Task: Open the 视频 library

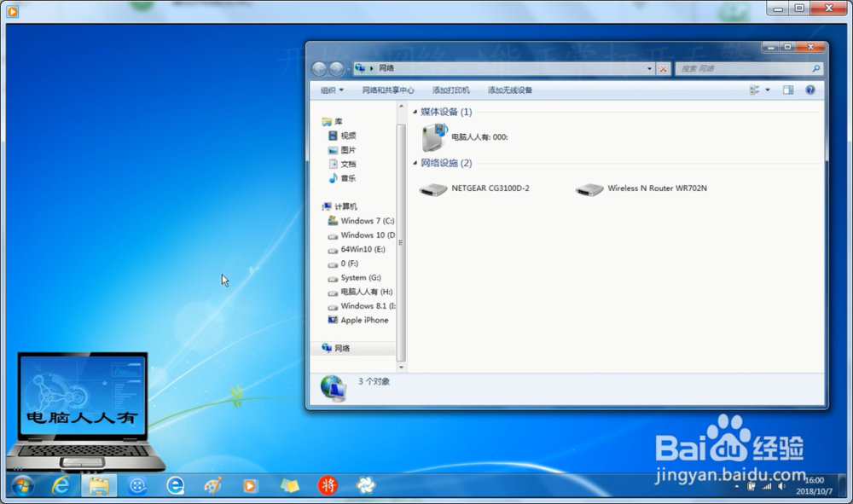Action: 342,136
